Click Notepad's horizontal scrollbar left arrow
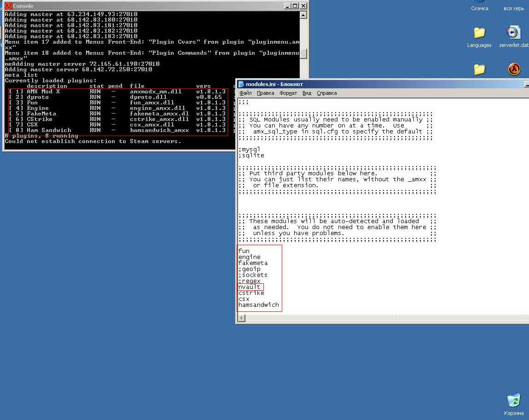Viewport: 529px width, 420px height. tap(242, 318)
